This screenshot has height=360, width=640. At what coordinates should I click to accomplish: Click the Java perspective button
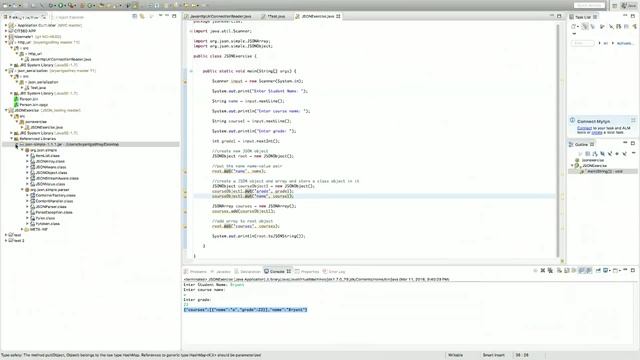click(628, 5)
